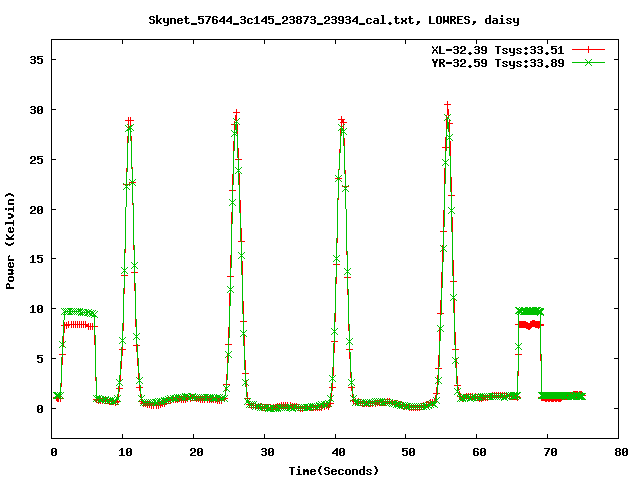This screenshot has height=480, width=640.
Task: Click the y-axis tick label 5
Action: [x=40, y=359]
